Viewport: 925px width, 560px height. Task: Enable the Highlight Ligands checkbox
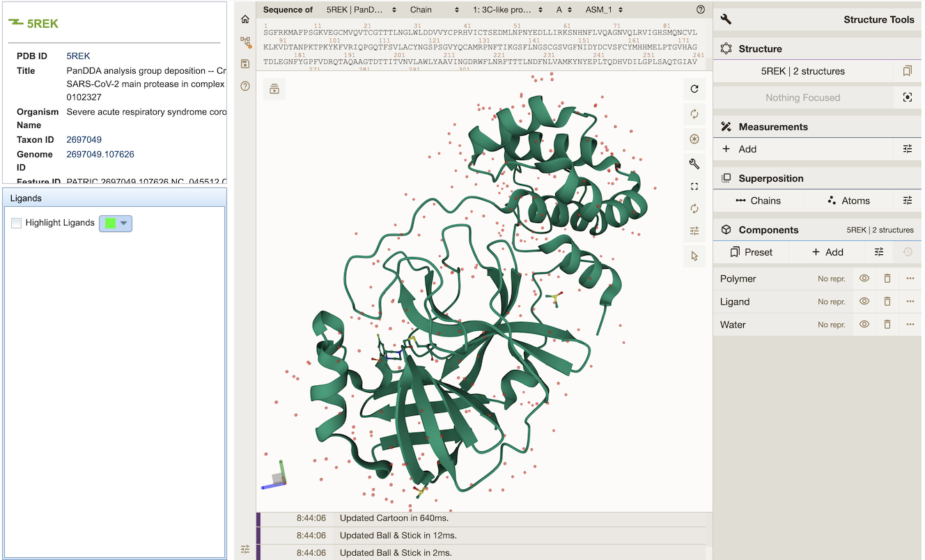[x=17, y=223]
